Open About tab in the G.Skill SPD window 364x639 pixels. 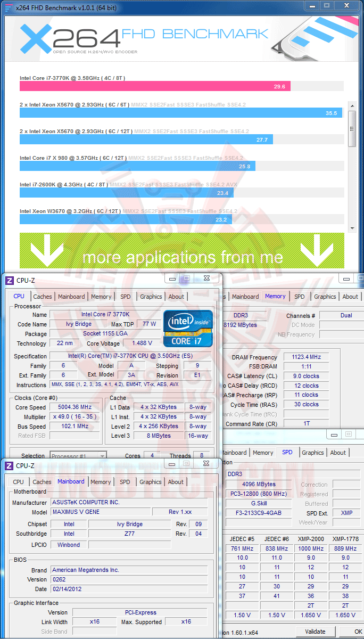pos(338,453)
